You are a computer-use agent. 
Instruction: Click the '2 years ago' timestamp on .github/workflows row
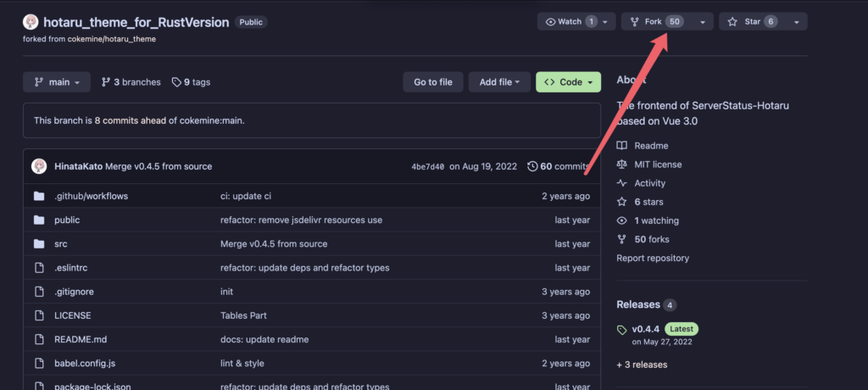pos(565,196)
